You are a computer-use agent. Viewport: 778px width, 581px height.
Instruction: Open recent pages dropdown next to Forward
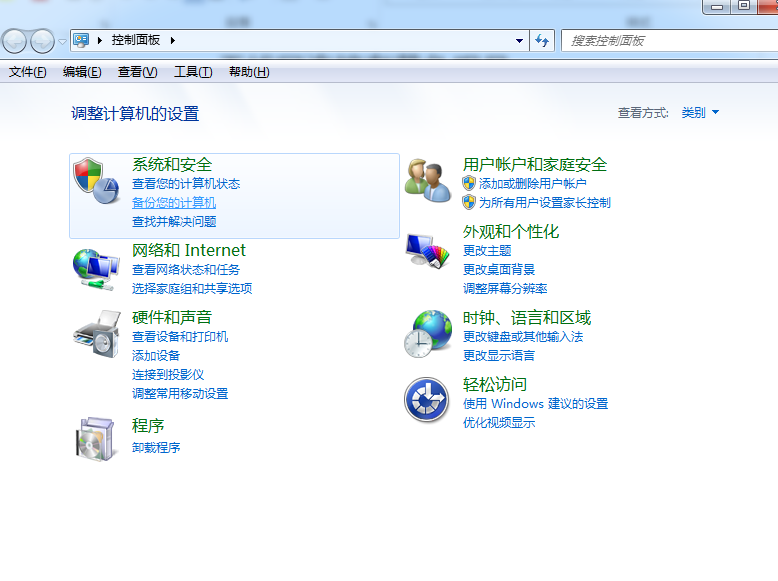point(62,41)
